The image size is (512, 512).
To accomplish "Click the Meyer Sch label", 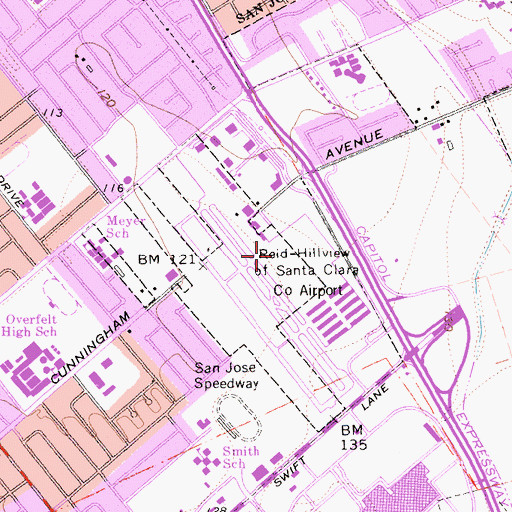I will [125, 227].
